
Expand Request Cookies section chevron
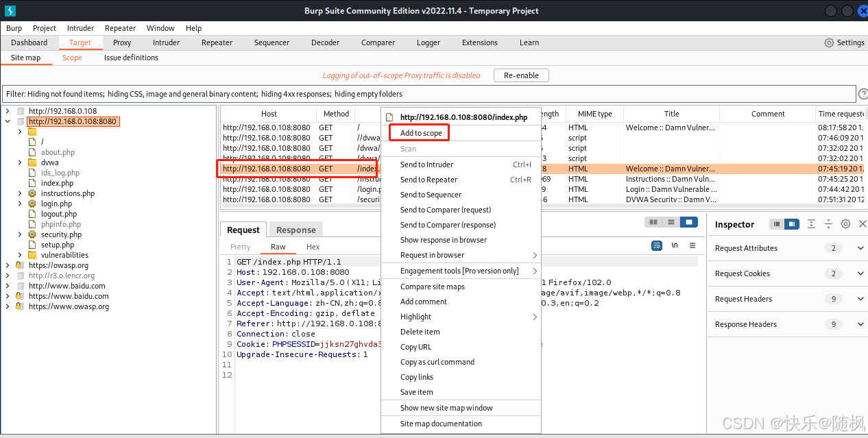pos(860,273)
